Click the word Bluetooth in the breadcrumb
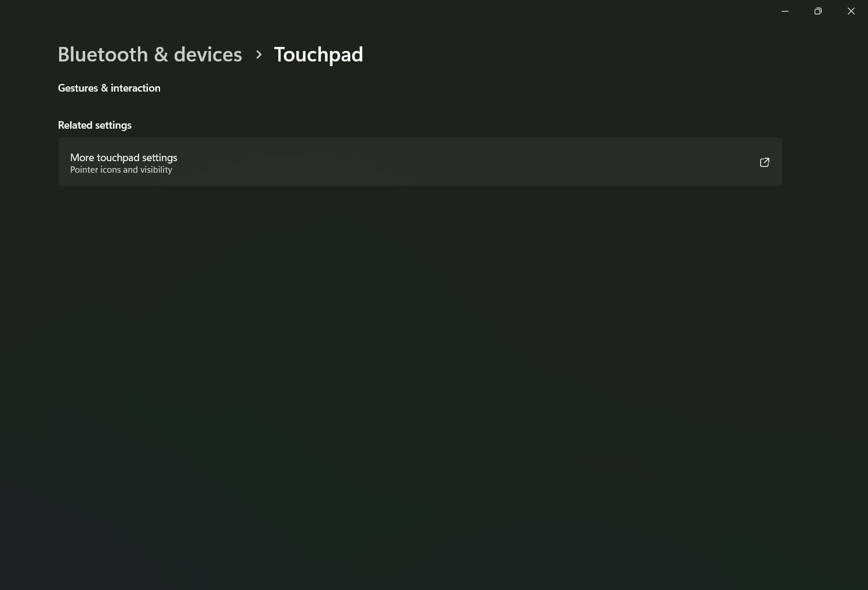The height and width of the screenshot is (590, 868). (103, 54)
